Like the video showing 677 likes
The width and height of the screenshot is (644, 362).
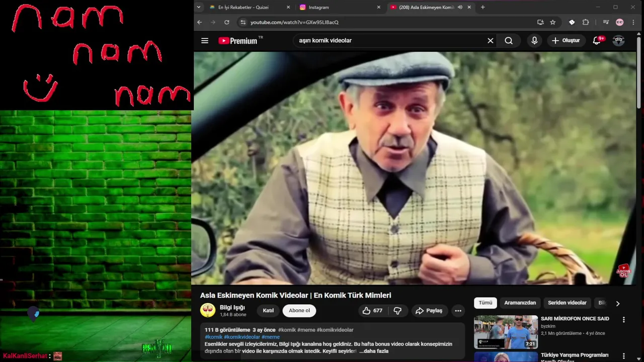tap(372, 311)
